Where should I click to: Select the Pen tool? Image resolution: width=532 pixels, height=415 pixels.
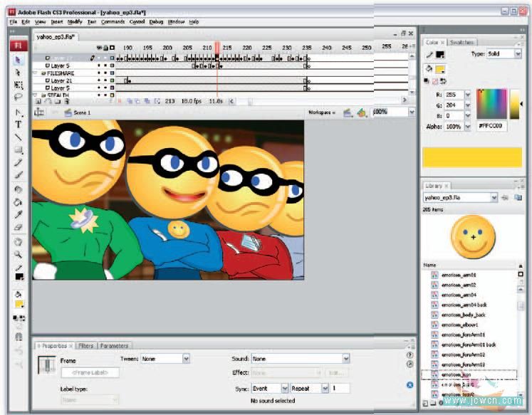point(19,112)
